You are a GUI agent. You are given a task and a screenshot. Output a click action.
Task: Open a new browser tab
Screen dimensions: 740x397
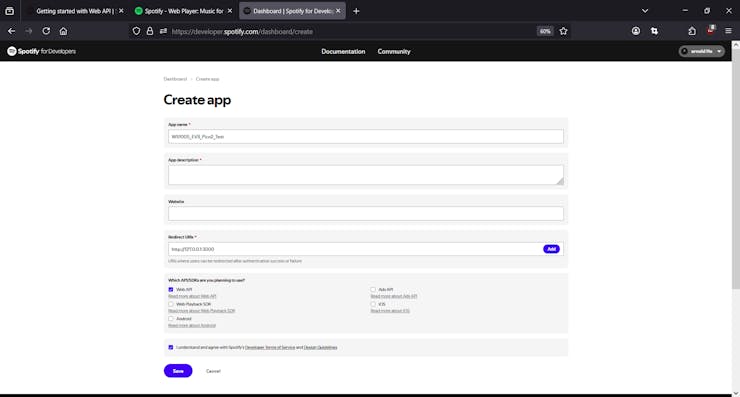[356, 11]
